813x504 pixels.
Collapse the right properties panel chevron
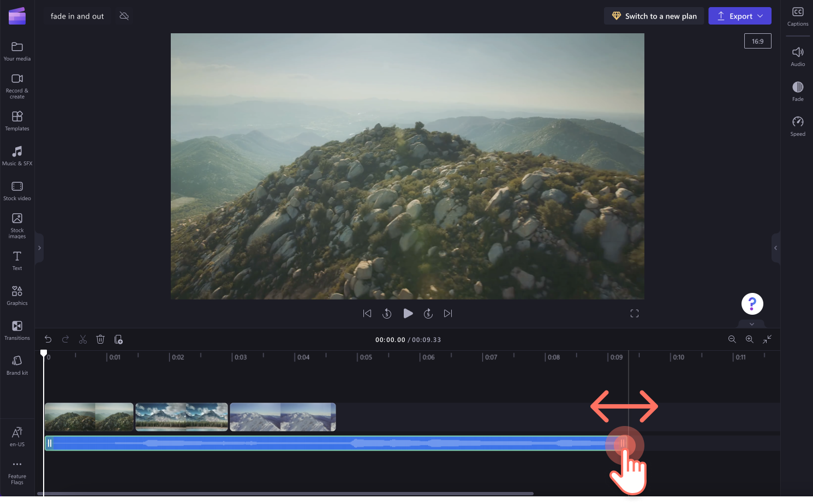pos(776,248)
